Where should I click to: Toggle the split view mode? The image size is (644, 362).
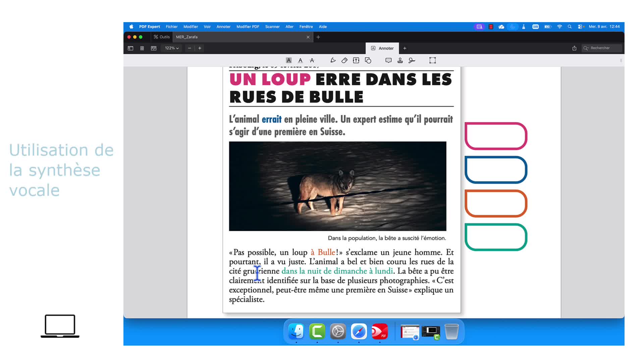coord(154,48)
